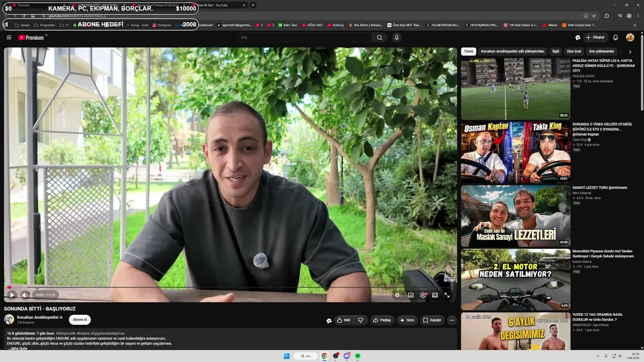644x362 pixels.
Task: Open 'YUZDE 12 YAG ORANINA' video title
Action: pos(598,317)
